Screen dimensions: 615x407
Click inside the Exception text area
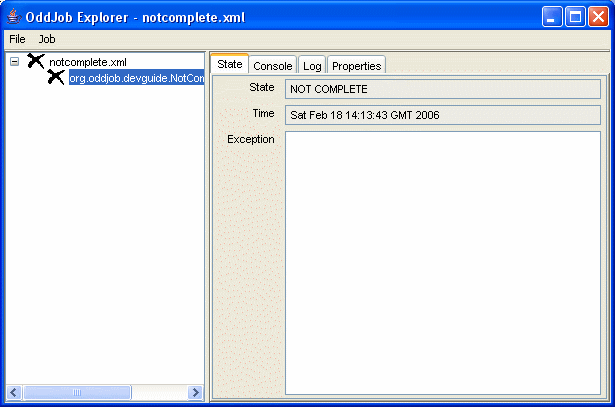tap(442, 262)
